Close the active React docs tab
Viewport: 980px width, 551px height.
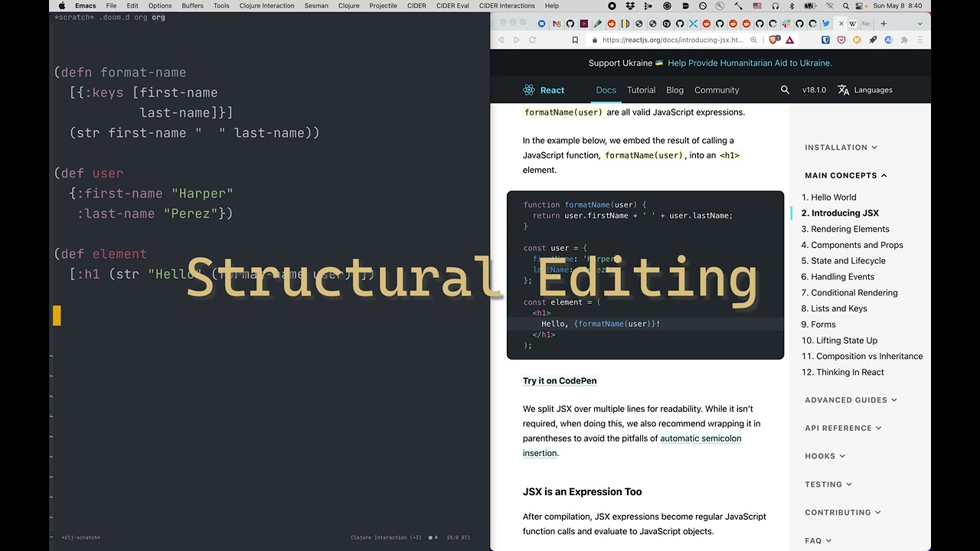(841, 24)
